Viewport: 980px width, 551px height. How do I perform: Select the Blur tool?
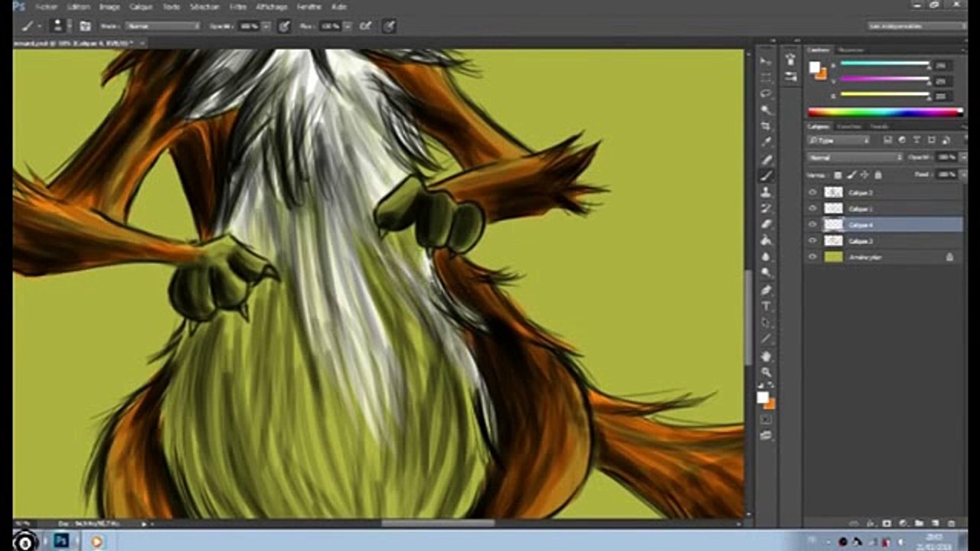(766, 256)
